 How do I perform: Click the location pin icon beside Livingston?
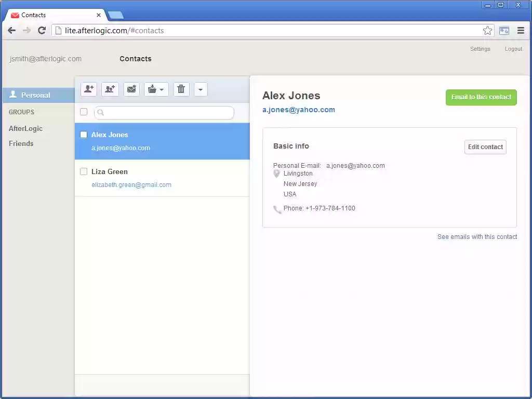(x=276, y=173)
